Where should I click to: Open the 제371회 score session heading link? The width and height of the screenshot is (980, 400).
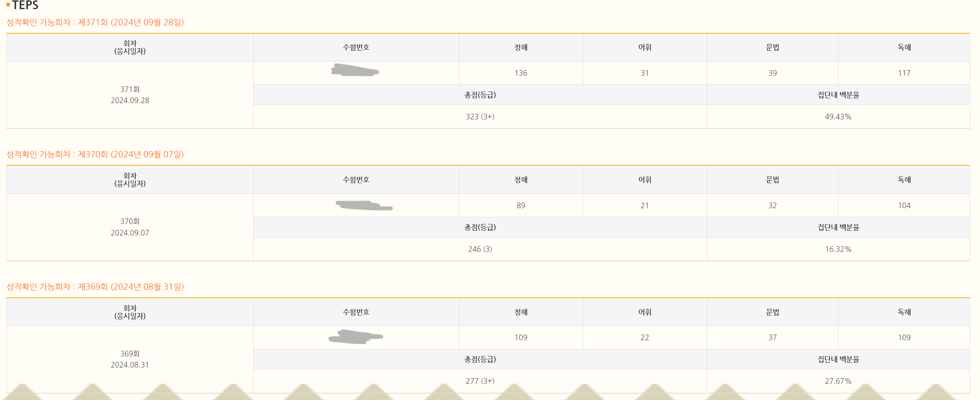coord(95,22)
